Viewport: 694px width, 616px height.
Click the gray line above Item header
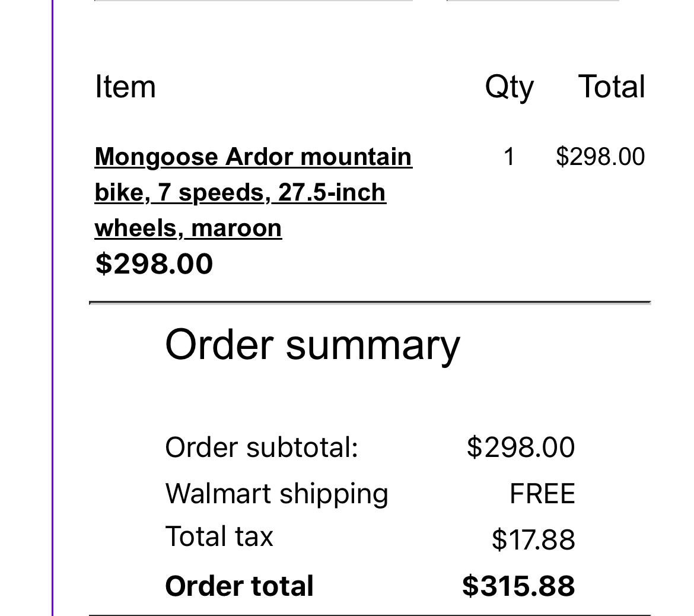tap(253, 1)
